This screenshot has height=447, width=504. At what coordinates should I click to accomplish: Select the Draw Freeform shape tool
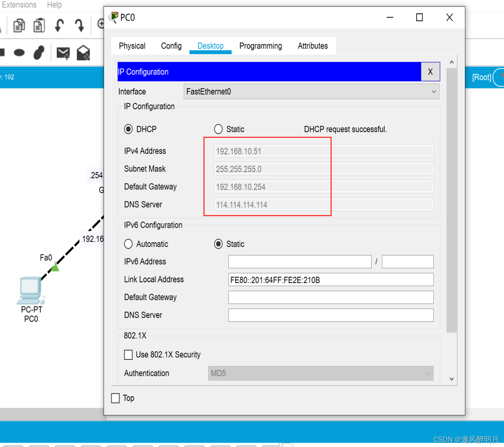click(x=39, y=53)
